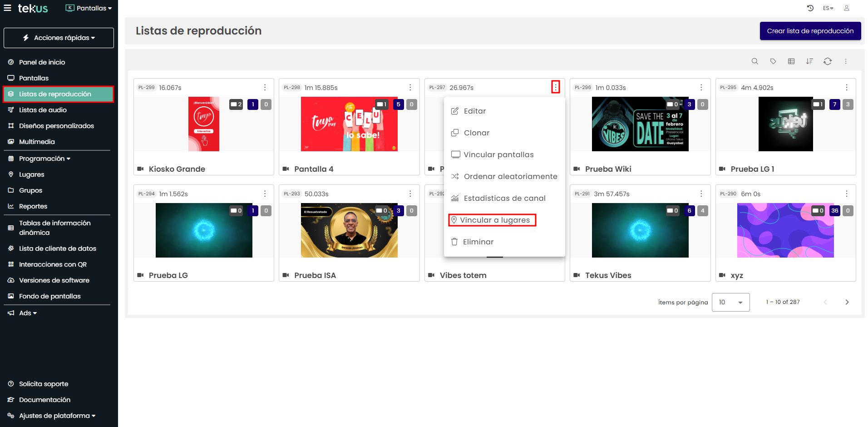Expand the Acciones rápidas dropdown
Screen dimensions: 868x427
click(59, 38)
